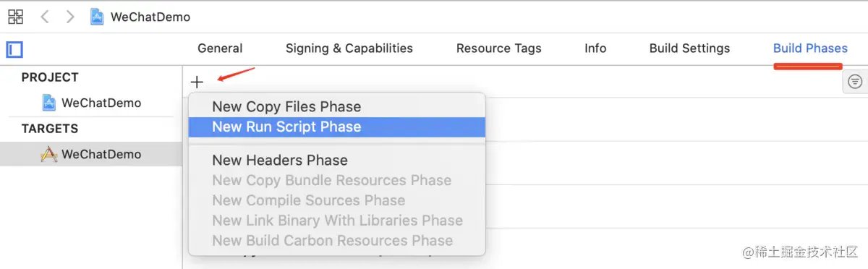Go forward with the right chevron
The height and width of the screenshot is (269, 868).
(x=70, y=17)
